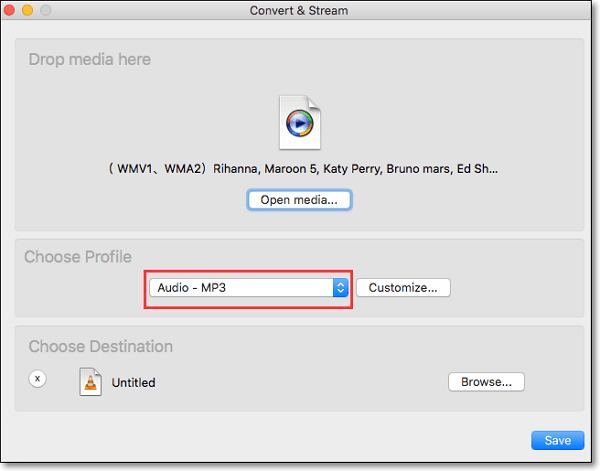This screenshot has height=471, width=600.
Task: Click the blue arrows on profile selector
Action: coord(340,288)
